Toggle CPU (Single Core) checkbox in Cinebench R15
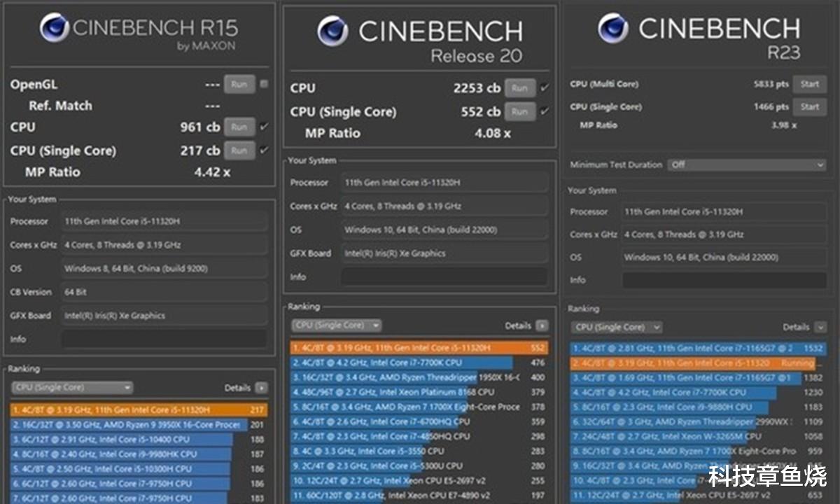Image resolution: width=840 pixels, height=504 pixels. [264, 150]
